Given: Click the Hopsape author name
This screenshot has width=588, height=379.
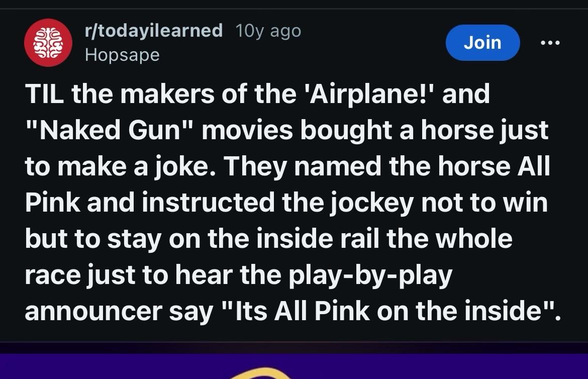Looking at the screenshot, I should (x=122, y=55).
